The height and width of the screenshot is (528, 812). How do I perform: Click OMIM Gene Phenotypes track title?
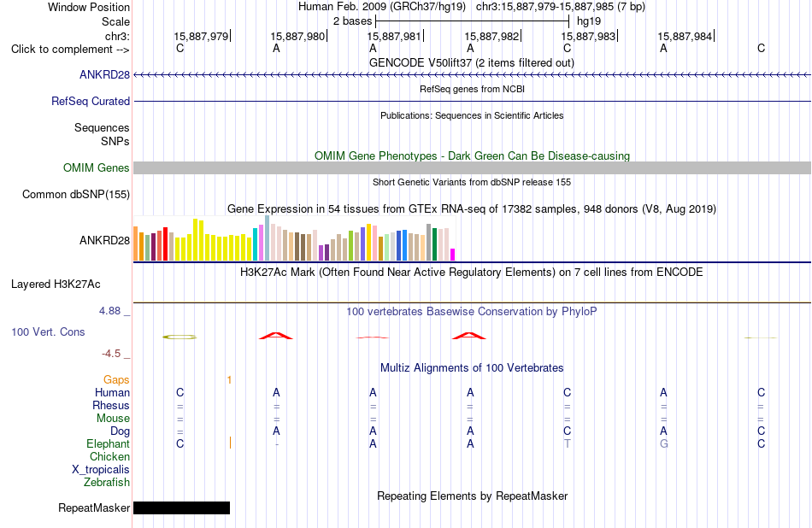tap(473, 155)
